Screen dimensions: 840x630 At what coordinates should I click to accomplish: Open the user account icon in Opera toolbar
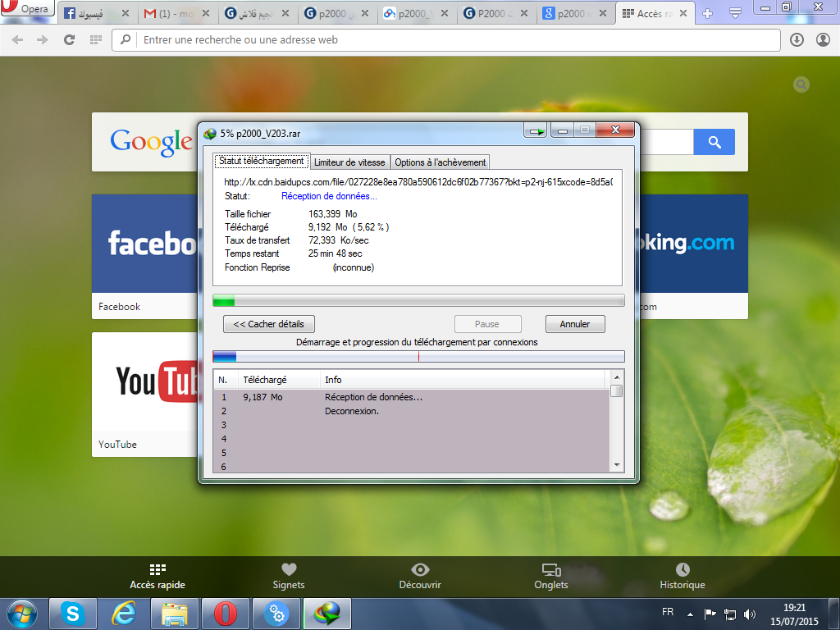tap(823, 39)
